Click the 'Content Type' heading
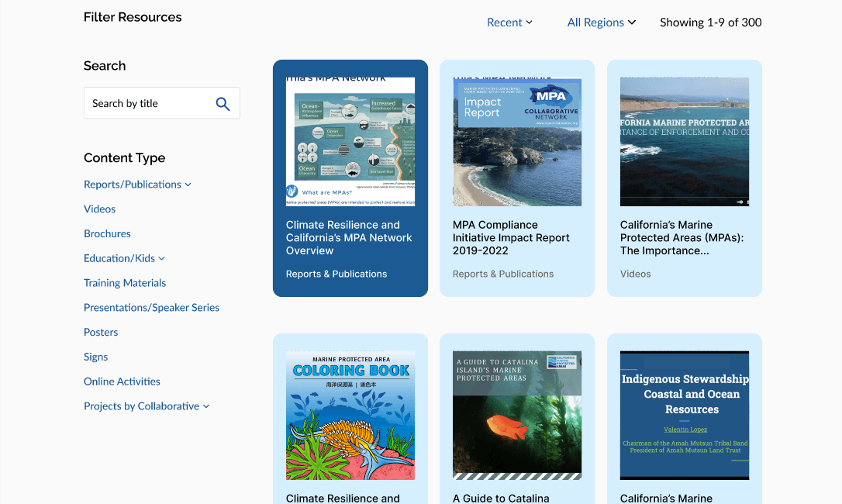842x504 pixels. (125, 158)
